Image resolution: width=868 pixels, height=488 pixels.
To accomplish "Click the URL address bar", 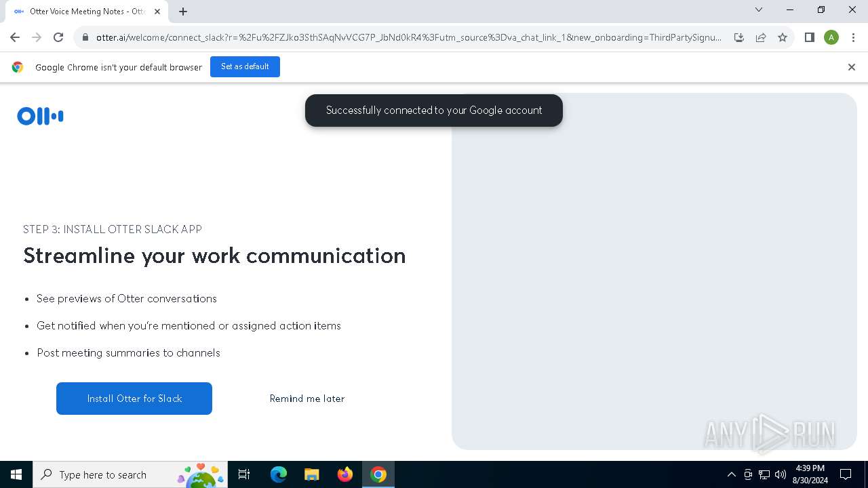I will click(409, 37).
